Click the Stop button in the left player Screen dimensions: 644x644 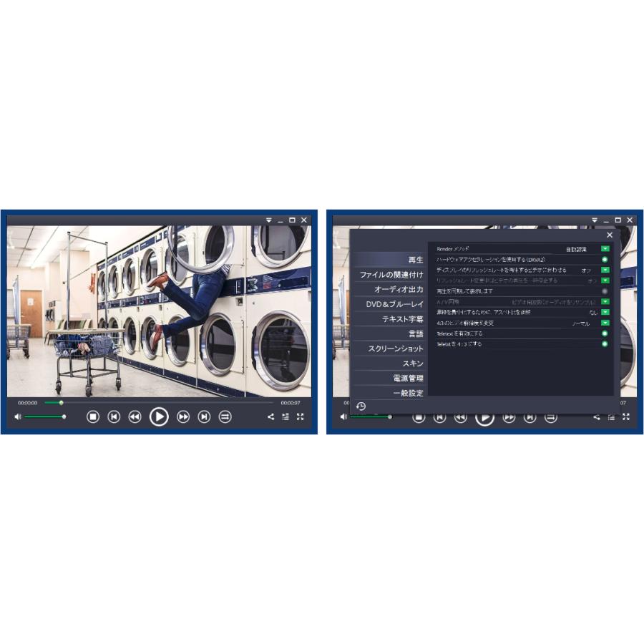click(93, 416)
